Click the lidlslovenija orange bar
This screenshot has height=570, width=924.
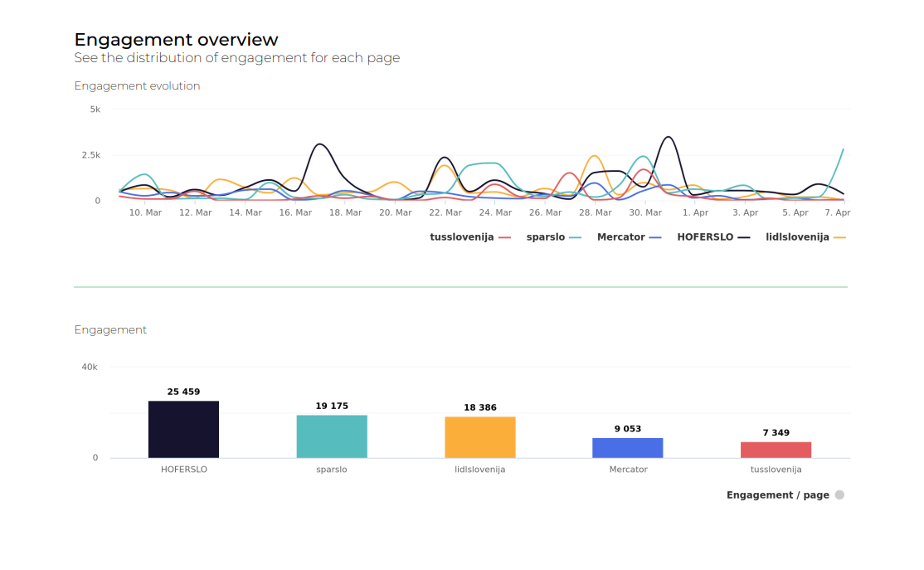point(480,437)
